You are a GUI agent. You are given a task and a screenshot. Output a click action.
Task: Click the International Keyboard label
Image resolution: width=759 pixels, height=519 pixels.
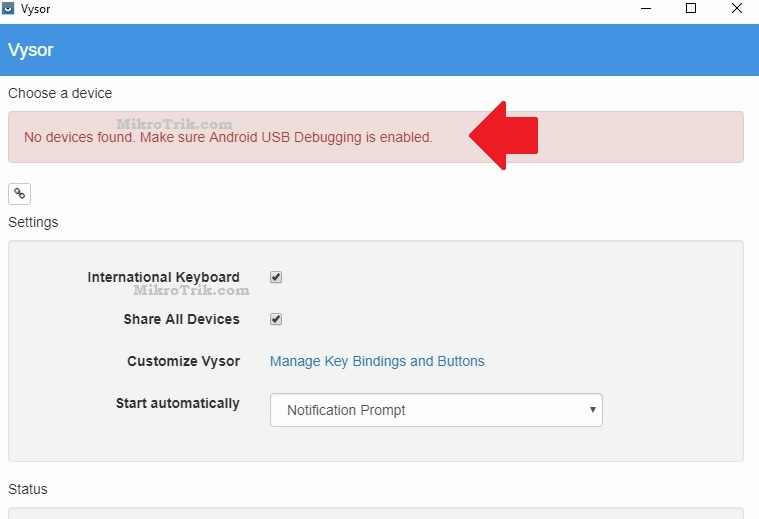[164, 277]
